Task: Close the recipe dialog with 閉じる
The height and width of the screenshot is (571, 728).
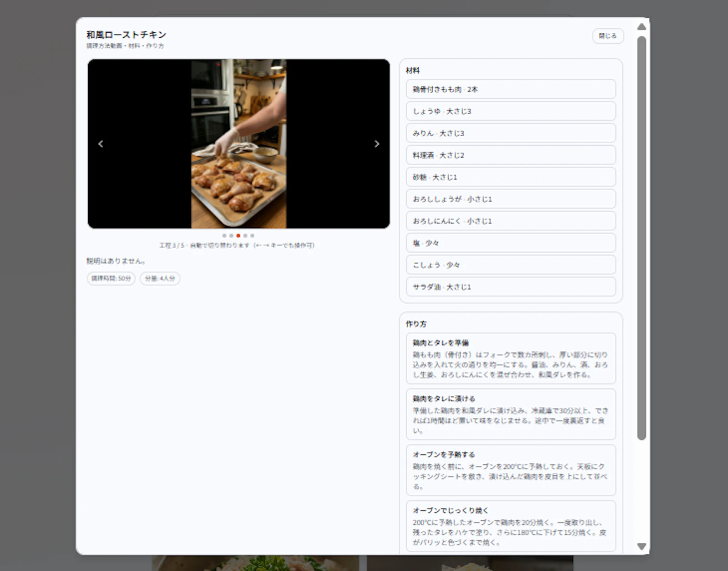Action: pyautogui.click(x=608, y=36)
